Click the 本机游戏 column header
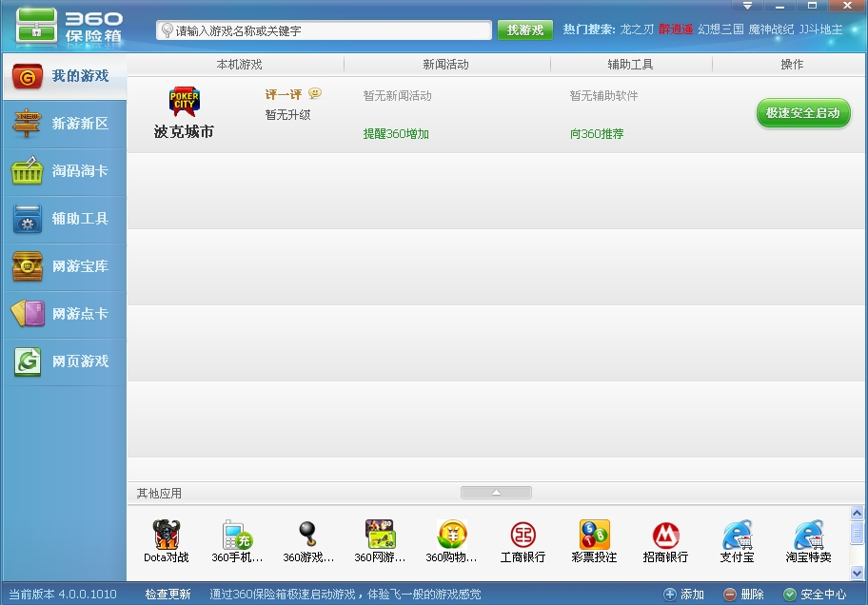The width and height of the screenshot is (868, 605). [239, 65]
